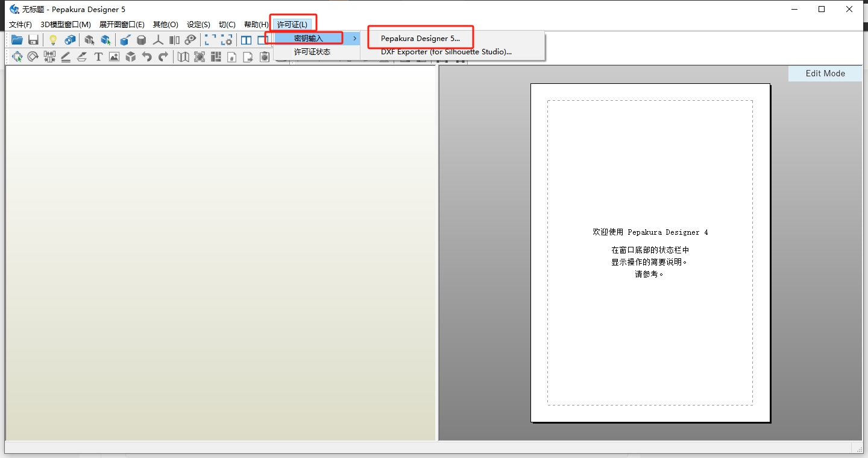Viewport: 868px width, 458px height.
Task: Click the Pepakura app icon in title bar
Action: click(14, 9)
